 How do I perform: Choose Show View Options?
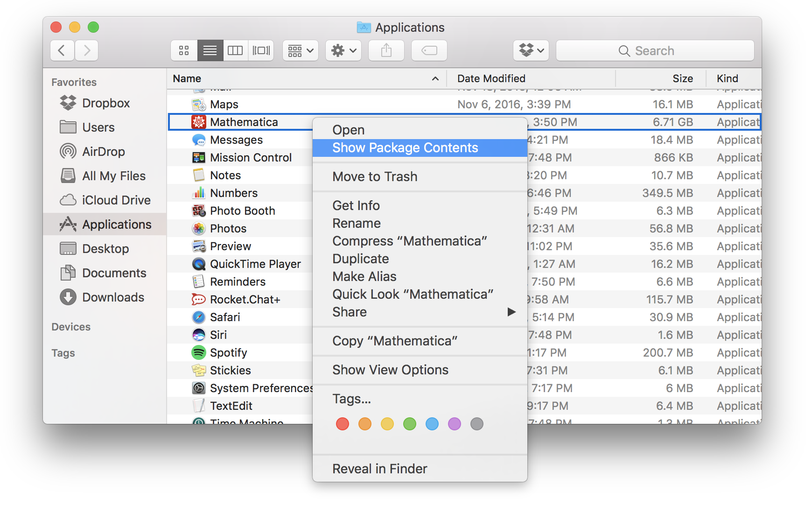point(420,370)
